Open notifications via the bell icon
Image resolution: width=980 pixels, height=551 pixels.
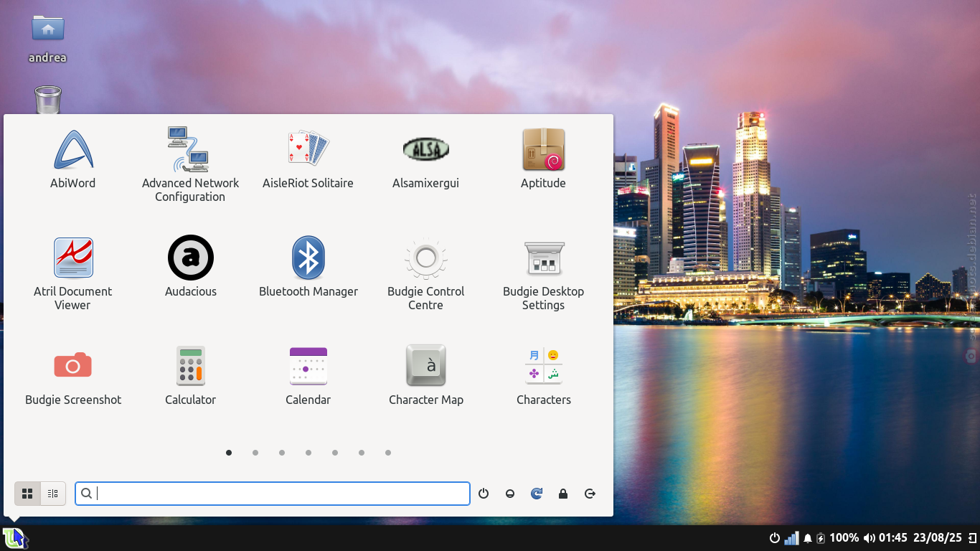tap(808, 538)
